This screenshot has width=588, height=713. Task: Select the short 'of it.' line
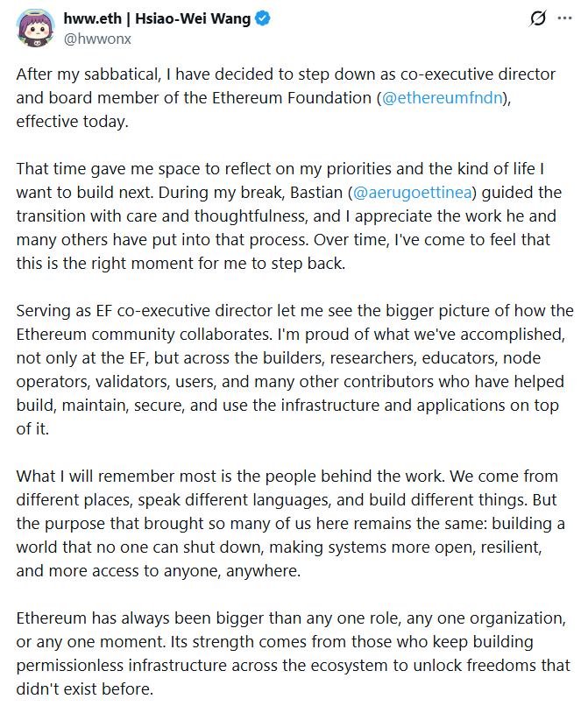[x=32, y=429]
